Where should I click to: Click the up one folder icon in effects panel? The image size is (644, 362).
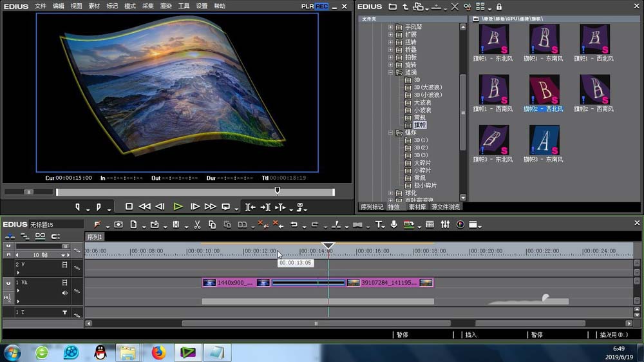click(x=405, y=6)
